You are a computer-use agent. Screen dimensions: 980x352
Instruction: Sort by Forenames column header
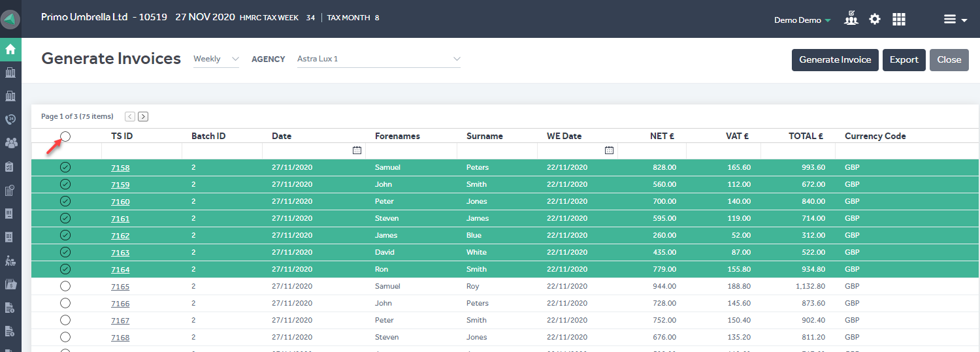tap(397, 136)
